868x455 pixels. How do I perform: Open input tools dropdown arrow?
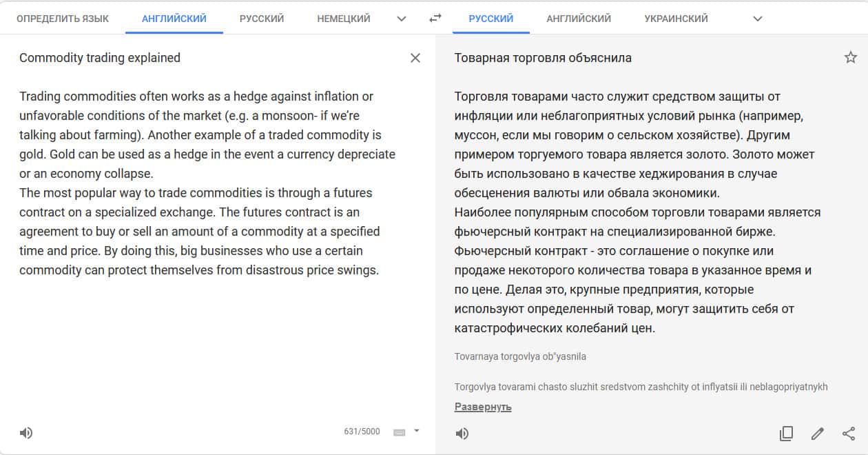(416, 432)
